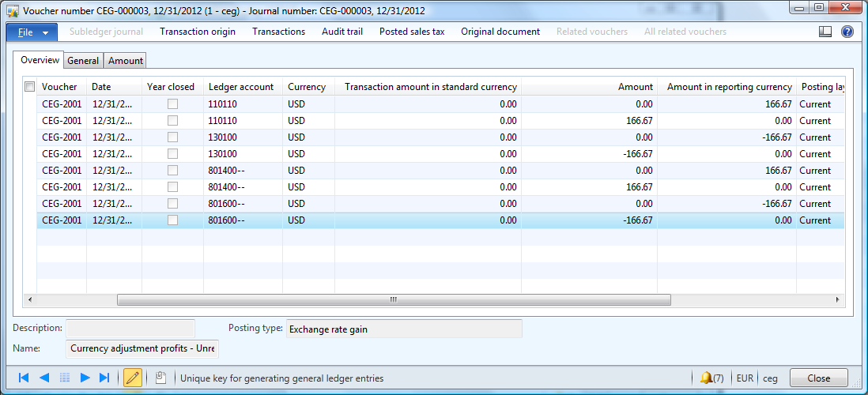Jump to the first record
The image size is (868, 395).
point(24,378)
